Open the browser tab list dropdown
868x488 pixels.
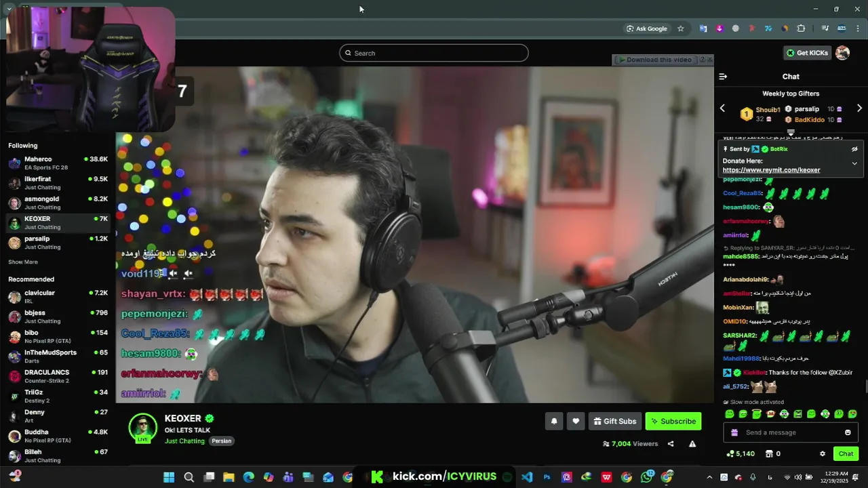click(9, 9)
